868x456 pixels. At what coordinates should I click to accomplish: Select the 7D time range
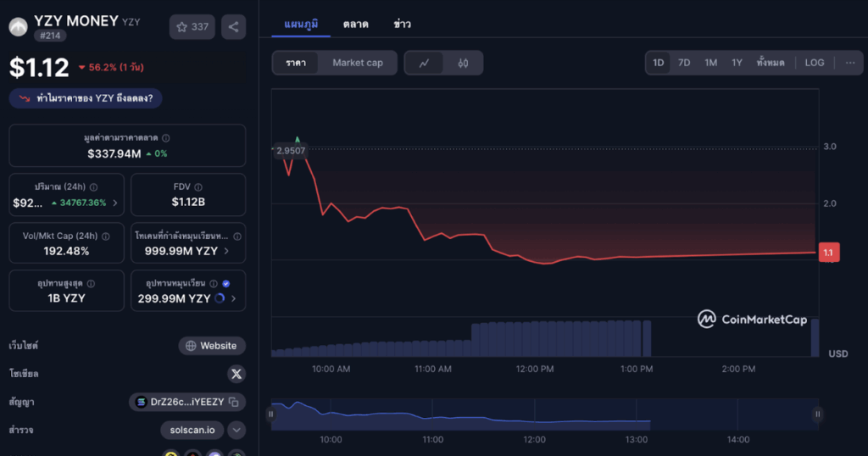point(683,63)
